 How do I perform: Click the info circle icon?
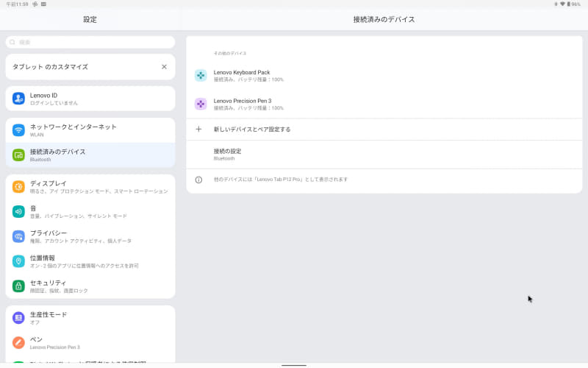click(198, 180)
